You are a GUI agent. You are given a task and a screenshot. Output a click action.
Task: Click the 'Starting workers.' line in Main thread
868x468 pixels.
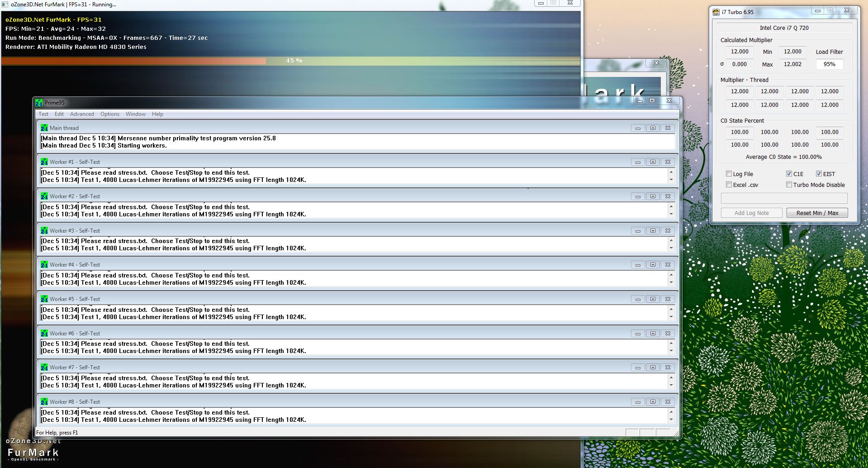coord(104,146)
